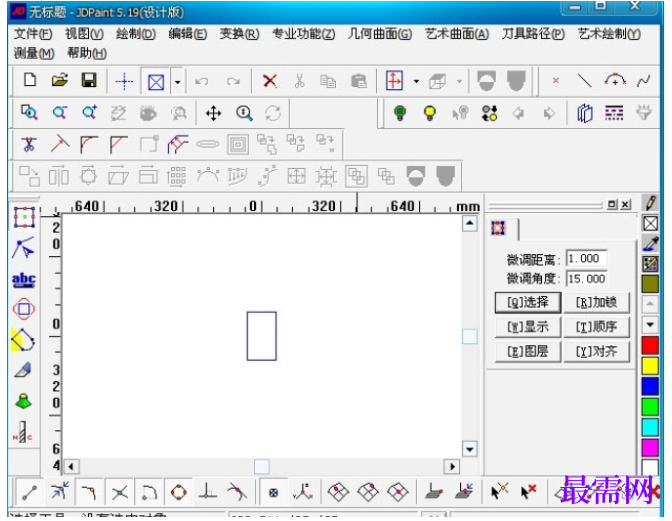
Task: Click the [E]图层 button
Action: 528,352
